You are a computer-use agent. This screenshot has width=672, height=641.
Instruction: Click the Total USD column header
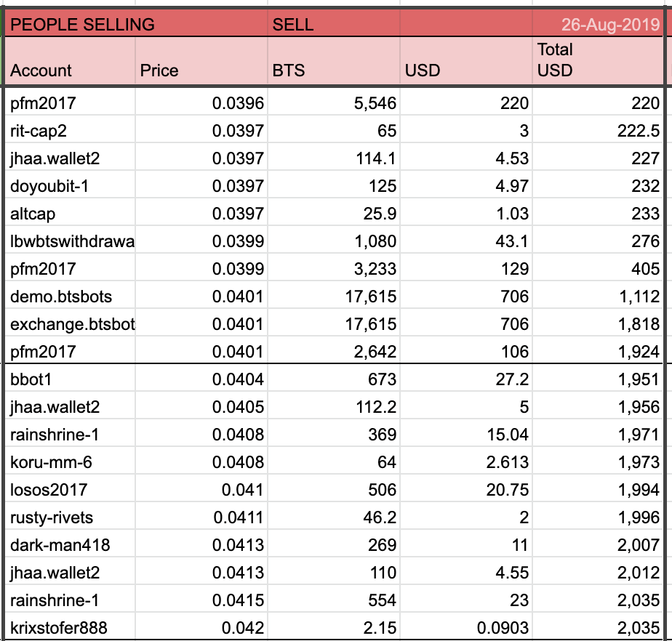[555, 60]
